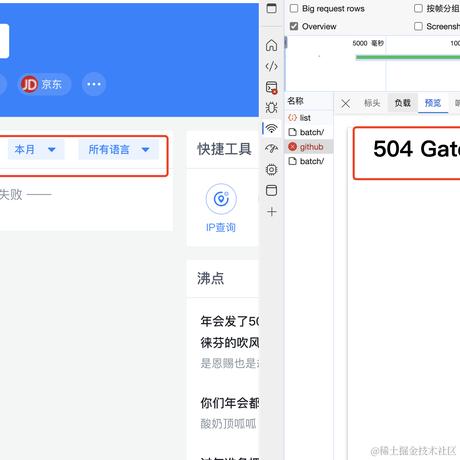
Task: Open the 所有语言 language dropdown
Action: (x=118, y=149)
